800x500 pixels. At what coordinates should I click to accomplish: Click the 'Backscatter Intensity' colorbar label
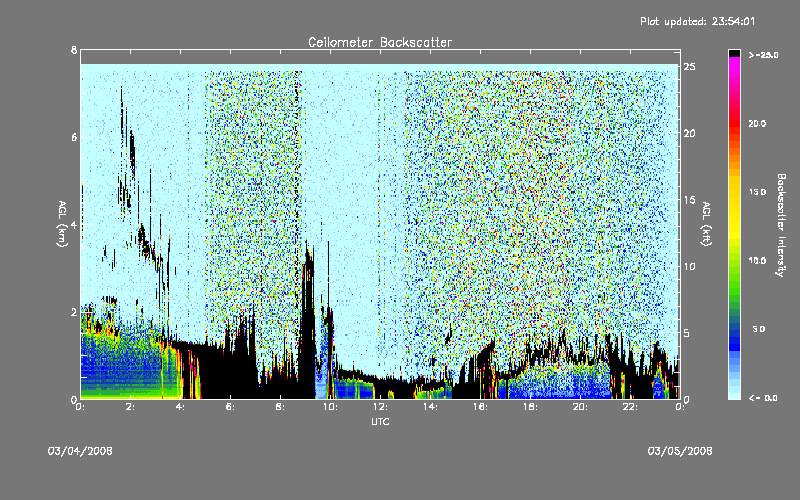(x=781, y=225)
